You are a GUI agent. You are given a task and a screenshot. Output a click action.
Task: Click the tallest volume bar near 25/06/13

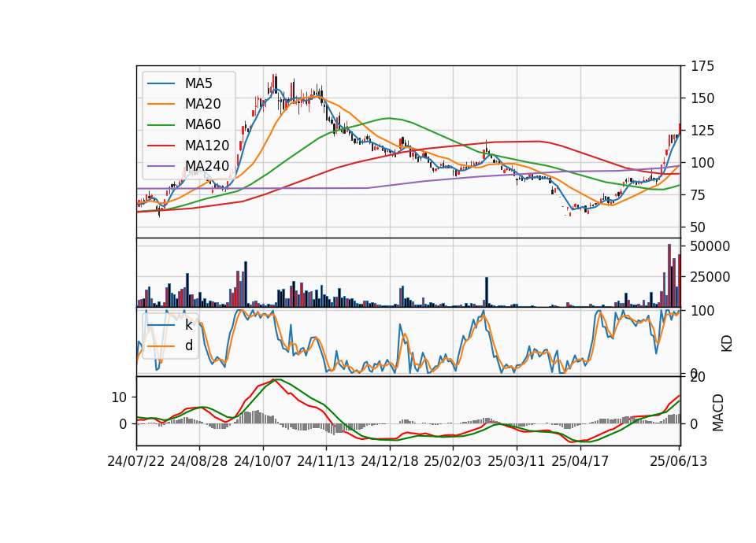coord(669,275)
